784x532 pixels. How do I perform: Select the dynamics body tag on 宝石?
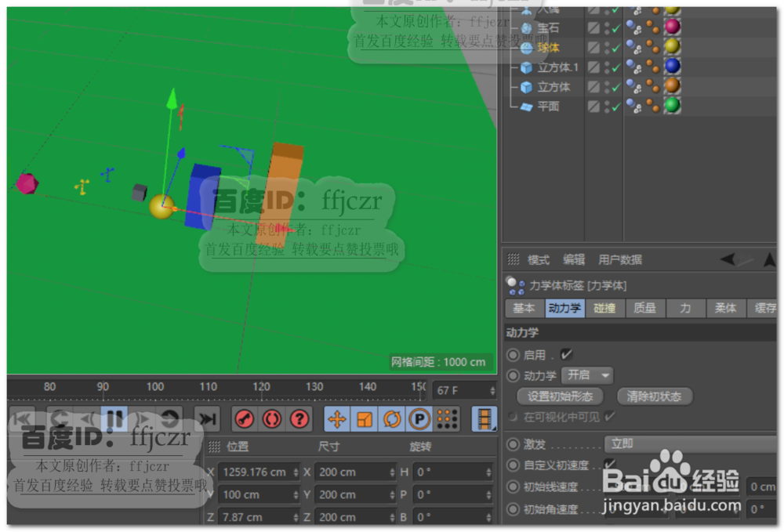pos(634,27)
